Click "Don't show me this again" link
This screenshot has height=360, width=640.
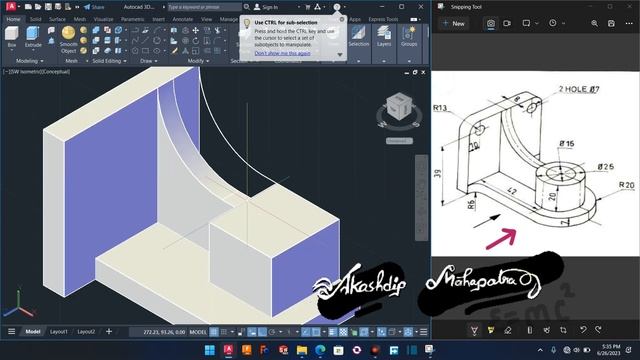click(282, 53)
